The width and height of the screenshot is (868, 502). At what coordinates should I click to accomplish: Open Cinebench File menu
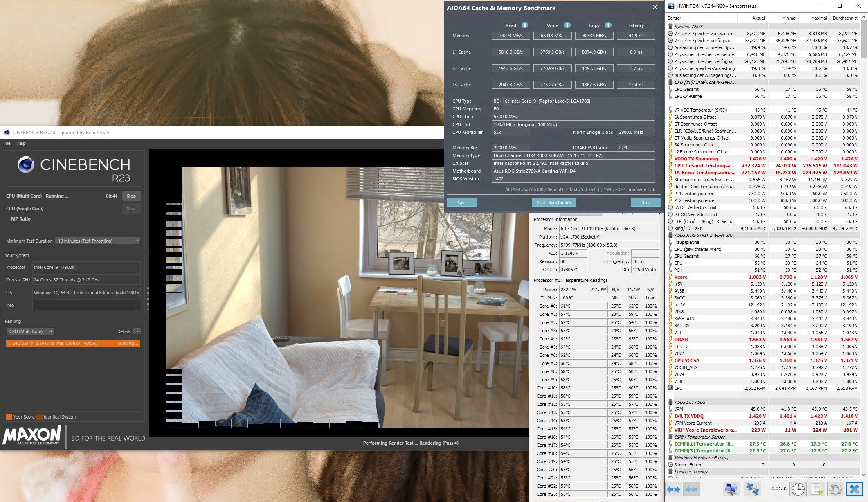tap(7, 143)
